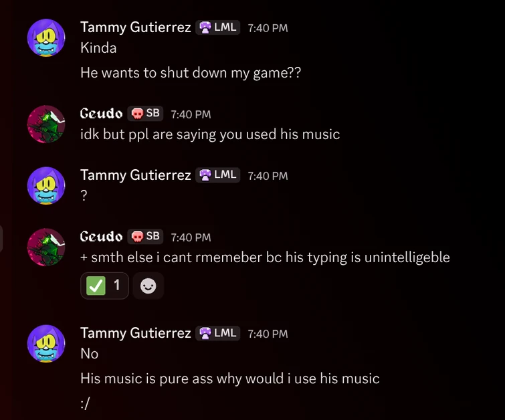
Task: Click the SB skull tag above "idk but ppl"
Action: tap(146, 114)
